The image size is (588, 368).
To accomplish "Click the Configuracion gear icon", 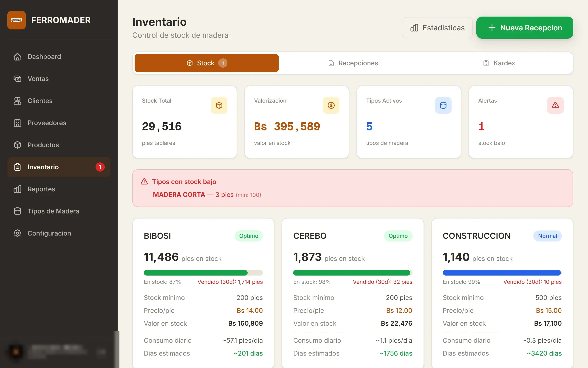I will tap(17, 233).
